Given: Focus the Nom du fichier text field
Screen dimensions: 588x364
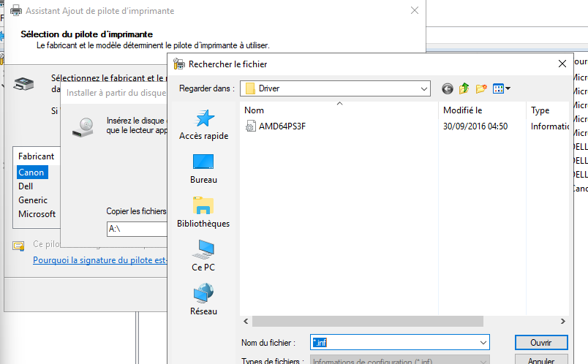Looking at the screenshot, I should pyautogui.click(x=395, y=342).
